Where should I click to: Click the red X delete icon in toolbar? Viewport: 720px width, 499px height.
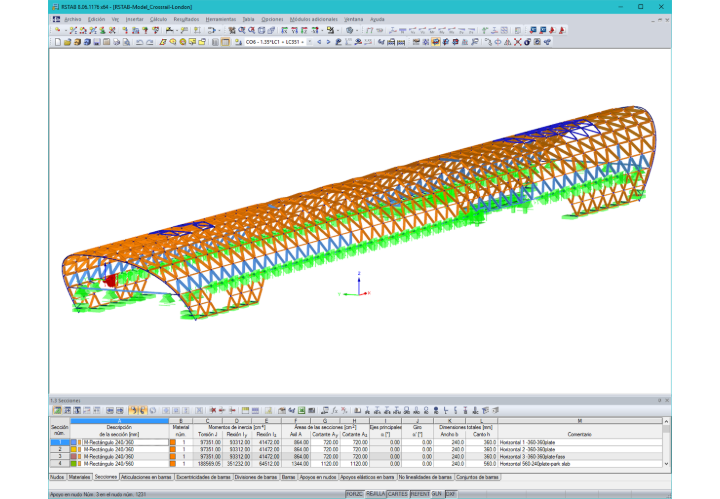(x=518, y=42)
